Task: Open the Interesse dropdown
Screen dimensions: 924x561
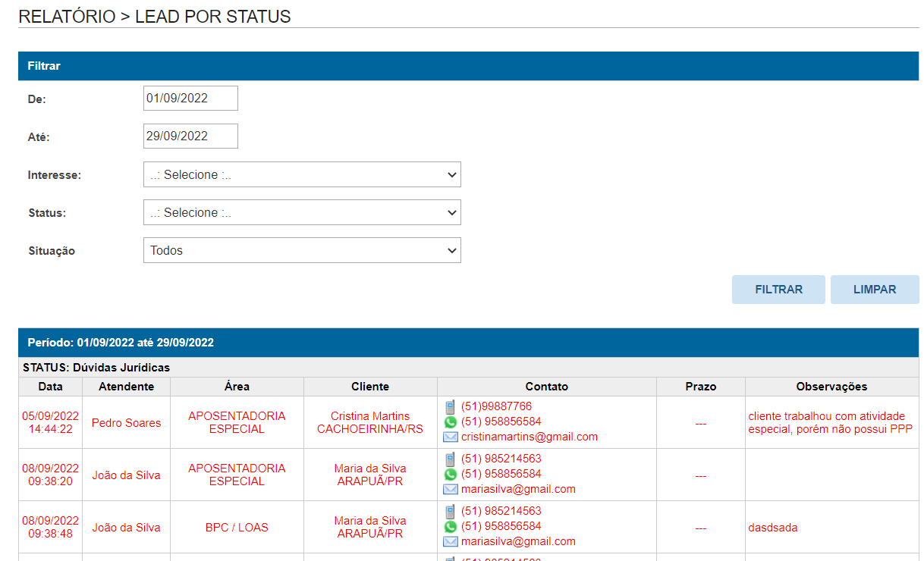Action: tap(302, 175)
